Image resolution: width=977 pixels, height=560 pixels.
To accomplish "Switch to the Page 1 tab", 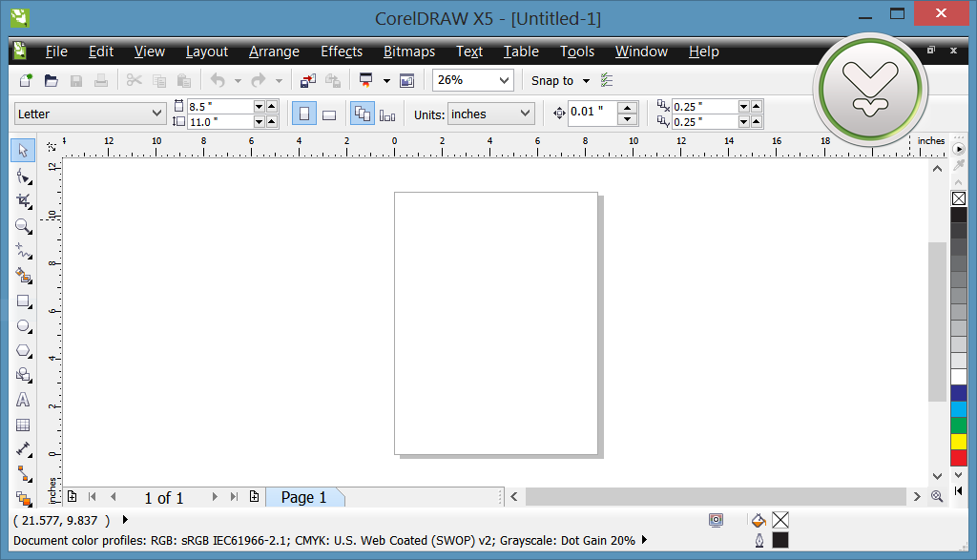I will pos(303,498).
